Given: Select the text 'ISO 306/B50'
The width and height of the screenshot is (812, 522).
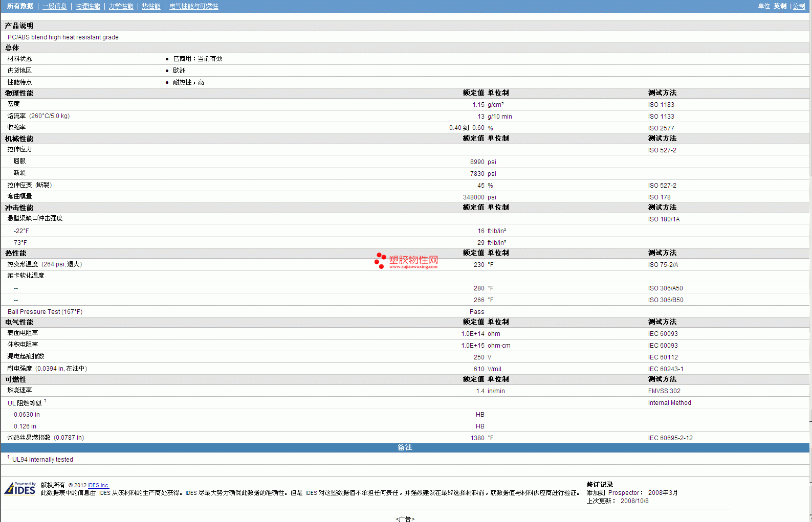Looking at the screenshot, I should pos(666,300).
